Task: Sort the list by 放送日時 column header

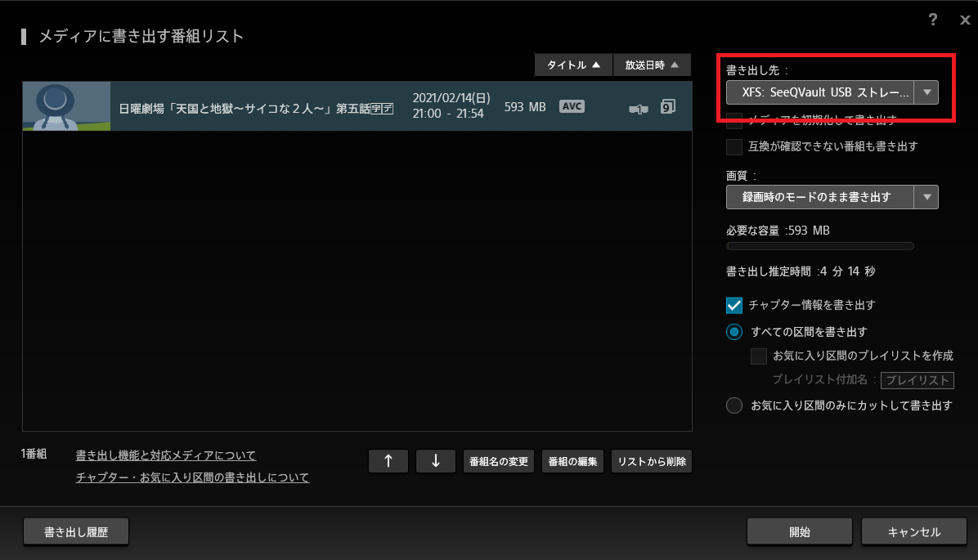Action: [x=651, y=65]
